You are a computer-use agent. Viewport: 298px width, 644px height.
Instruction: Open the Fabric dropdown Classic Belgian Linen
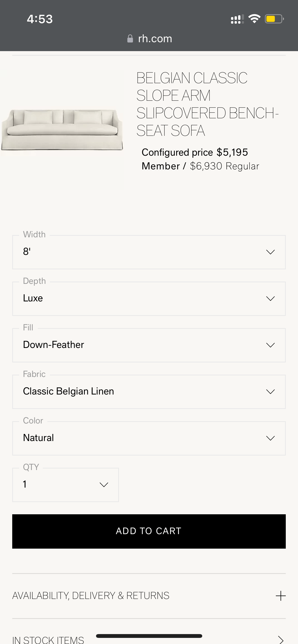(149, 391)
